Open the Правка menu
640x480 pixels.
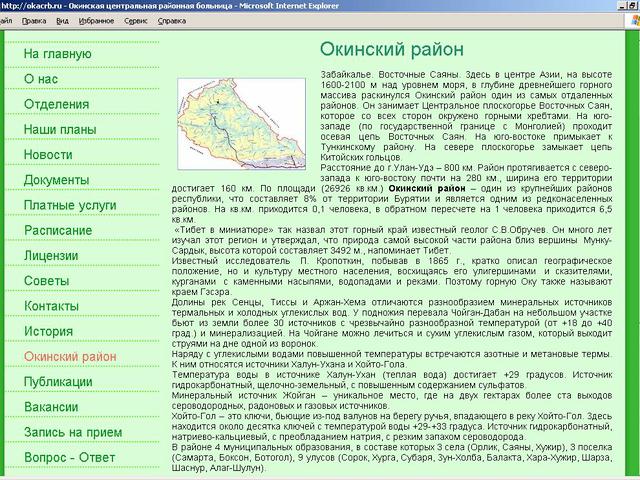pyautogui.click(x=34, y=21)
